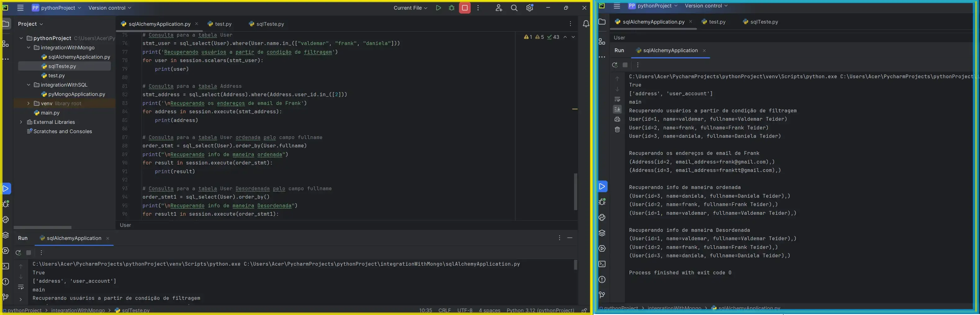Image resolution: width=980 pixels, height=315 pixels.
Task: Click UTF-8 encoding in left status bar
Action: point(465,310)
